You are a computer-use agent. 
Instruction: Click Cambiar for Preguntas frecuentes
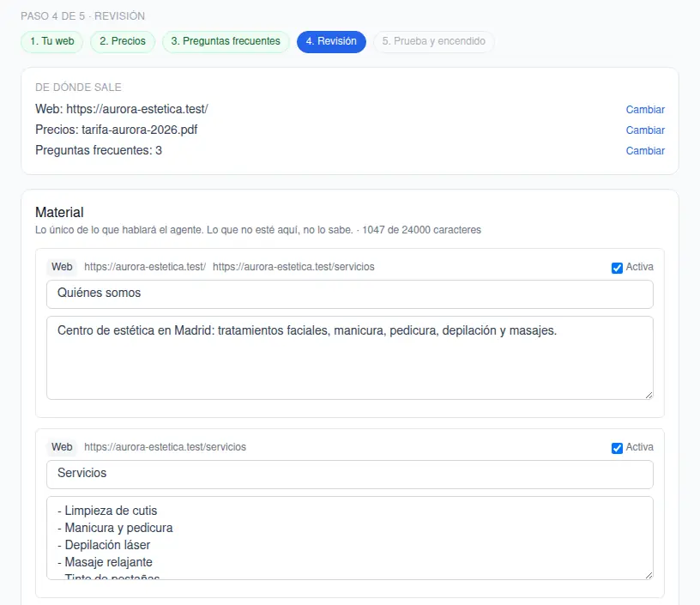644,150
